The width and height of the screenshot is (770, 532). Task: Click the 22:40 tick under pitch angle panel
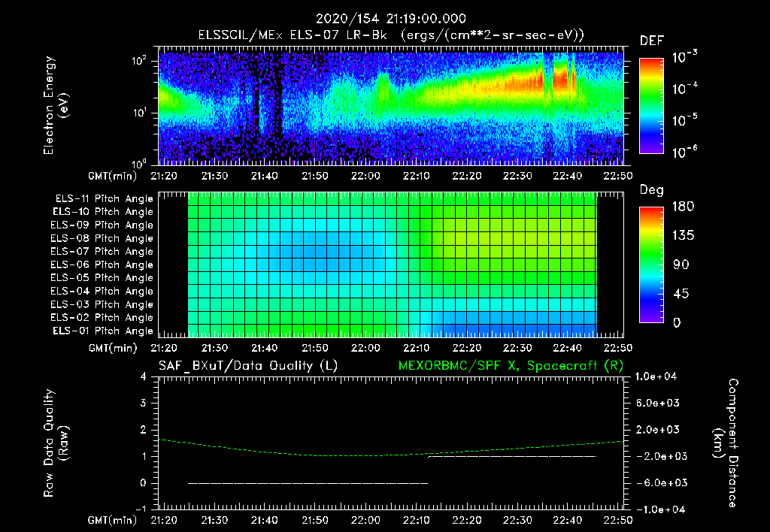567,348
